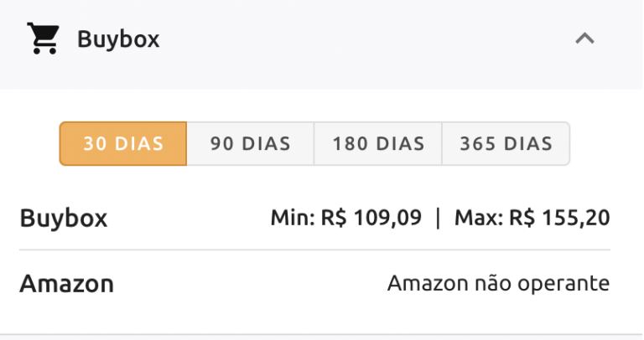Click the 'Max:' label text
The height and width of the screenshot is (340, 644).
(480, 219)
